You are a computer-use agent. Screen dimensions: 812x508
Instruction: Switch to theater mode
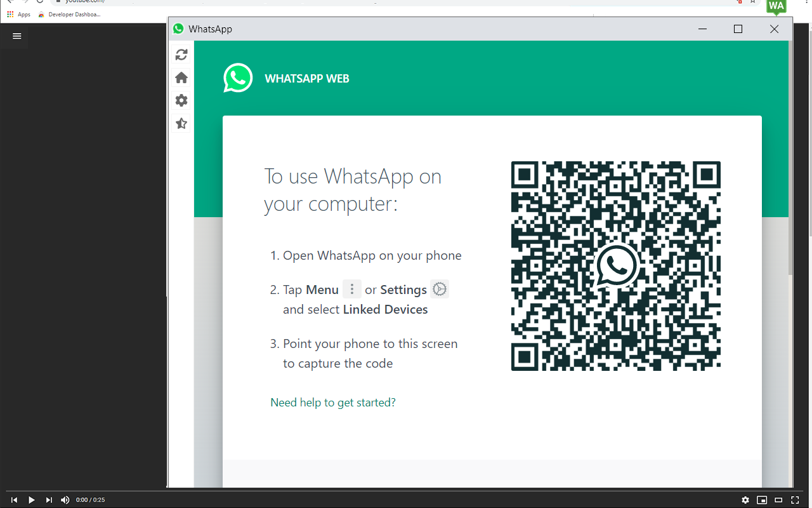tap(778, 500)
